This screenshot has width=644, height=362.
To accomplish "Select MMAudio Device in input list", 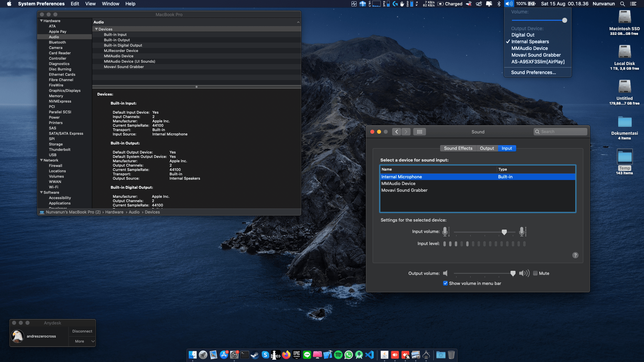I will coord(398,183).
